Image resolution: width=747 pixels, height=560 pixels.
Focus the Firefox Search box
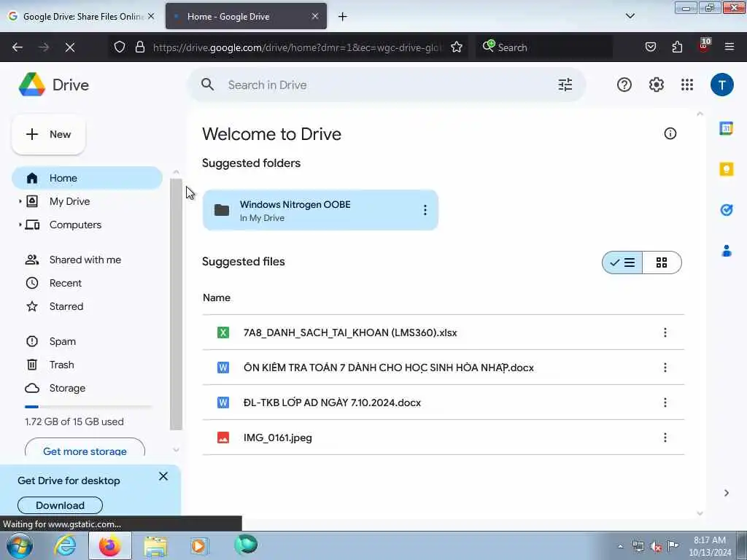pos(544,47)
